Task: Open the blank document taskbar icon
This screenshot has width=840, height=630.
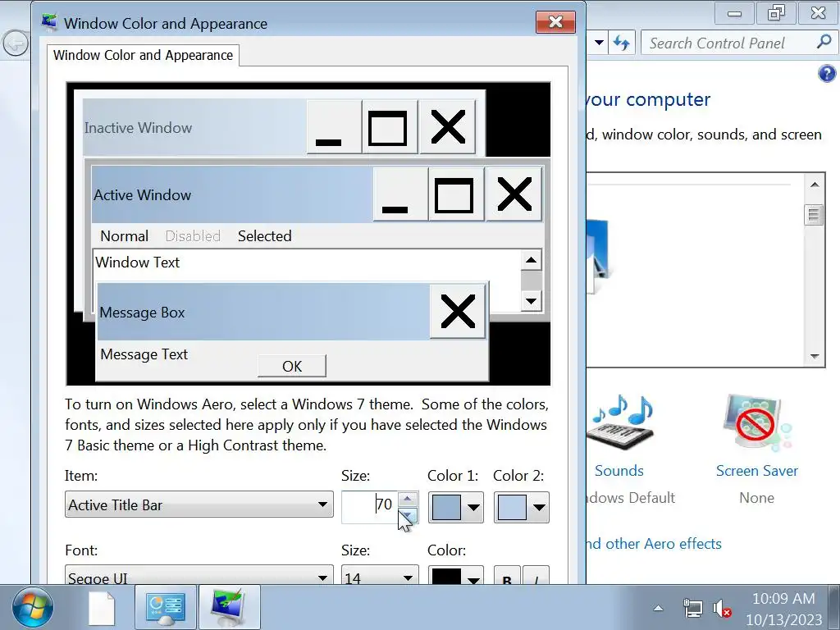Action: (x=101, y=608)
